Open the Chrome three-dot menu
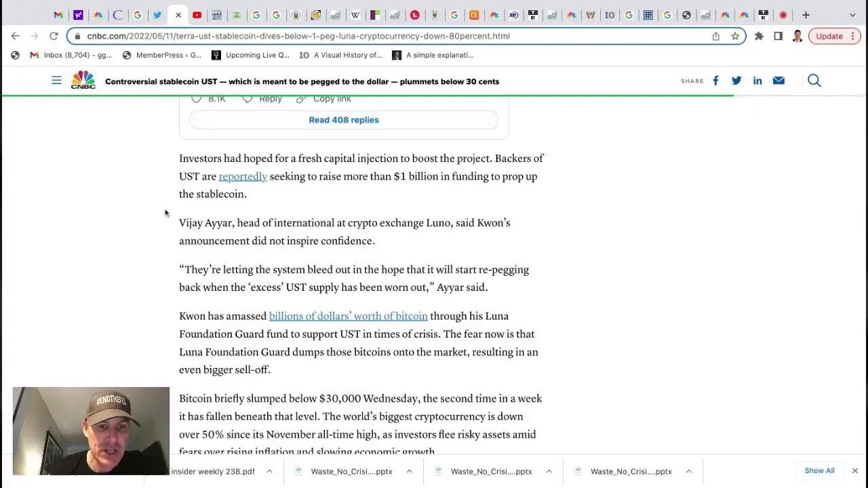The width and height of the screenshot is (868, 488). pos(853,36)
